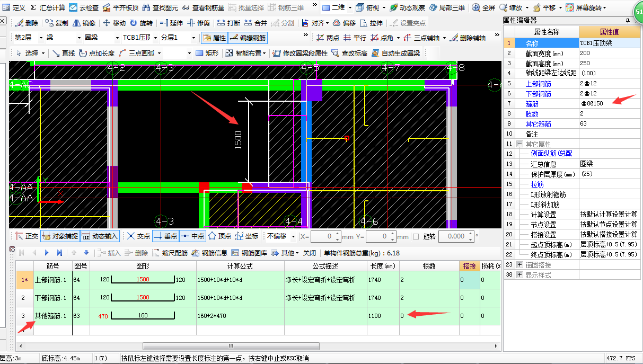
Task: Tick the 旋转 rotation checkbox
Action: pos(416,236)
